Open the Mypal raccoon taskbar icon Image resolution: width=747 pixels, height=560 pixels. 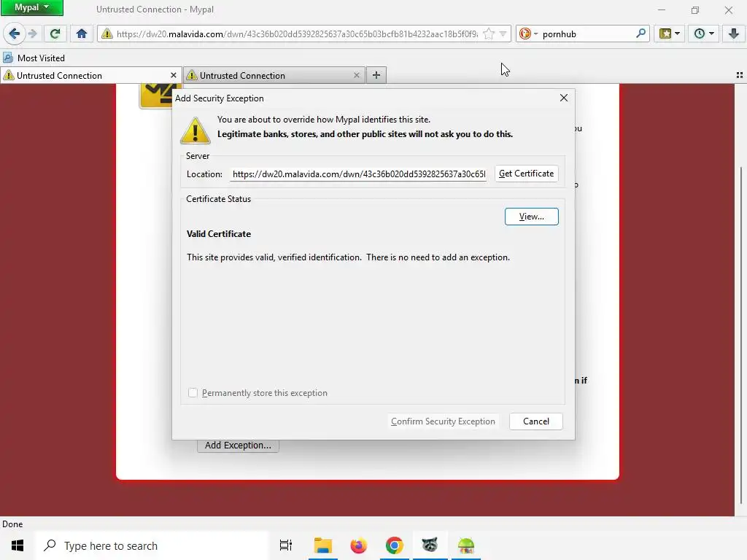point(430,545)
